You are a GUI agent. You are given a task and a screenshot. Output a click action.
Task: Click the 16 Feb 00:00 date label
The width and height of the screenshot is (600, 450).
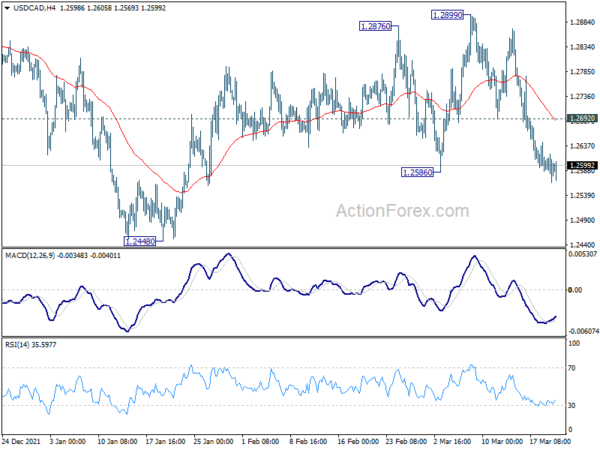(358, 441)
